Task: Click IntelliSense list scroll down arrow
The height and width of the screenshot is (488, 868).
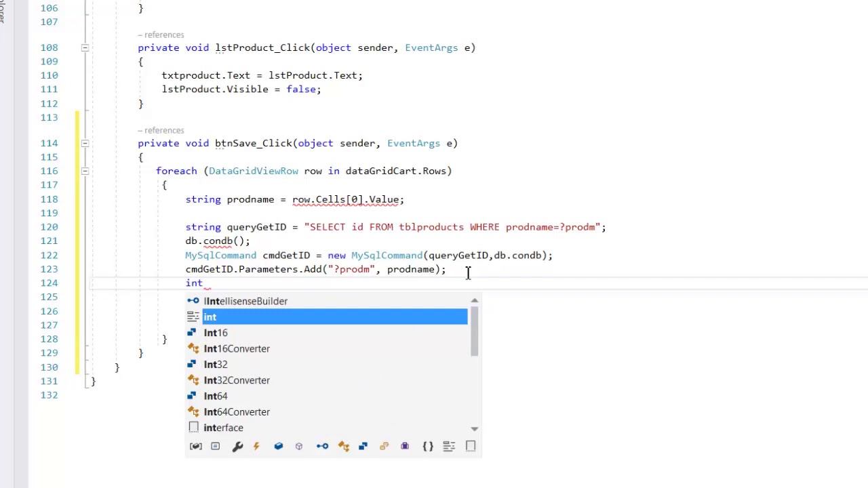Action: pyautogui.click(x=475, y=428)
